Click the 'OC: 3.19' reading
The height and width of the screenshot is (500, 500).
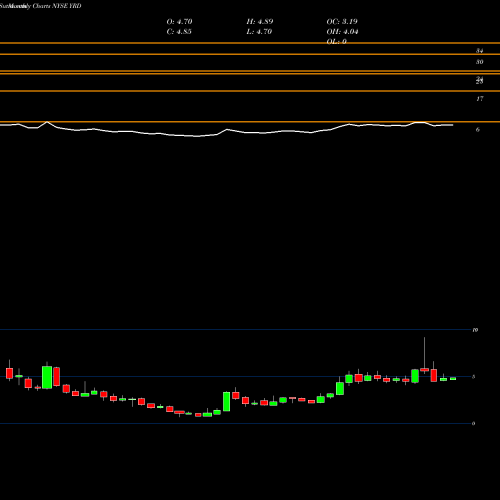342,22
